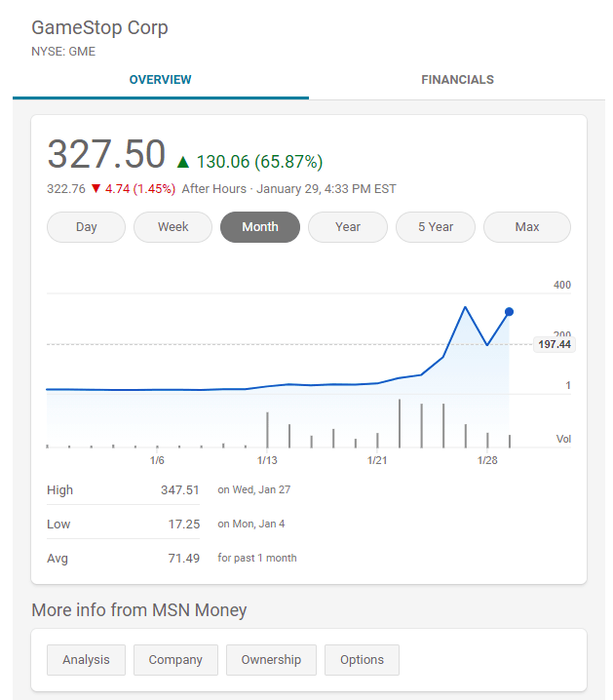This screenshot has height=700, width=613.
Task: Open the Analysis page on MSN Money
Action: [86, 660]
